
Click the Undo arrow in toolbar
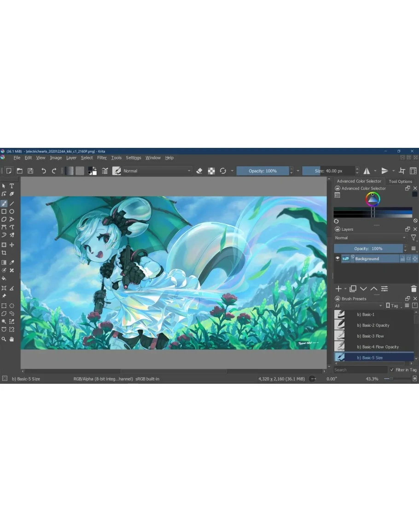[x=43, y=171]
